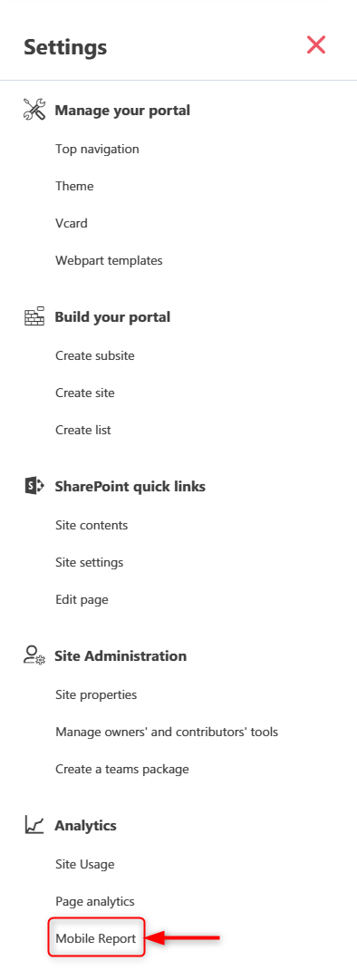
Task: Click the wrench icon beside Manage your portal
Action: tap(34, 110)
